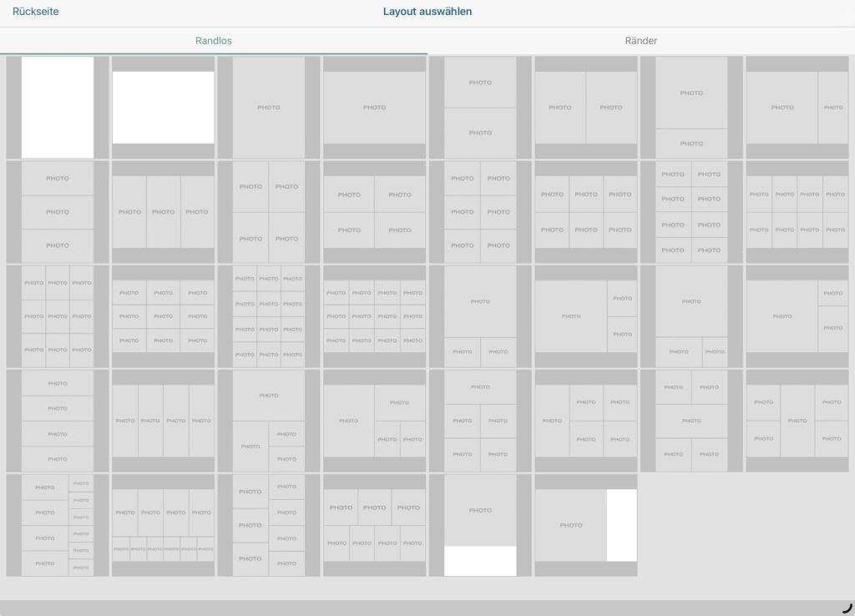Select the portrait layout with three stacked photos

pos(57,212)
